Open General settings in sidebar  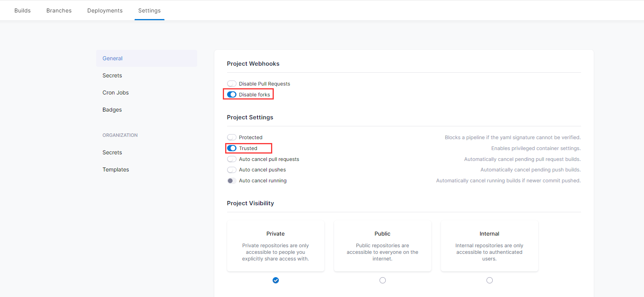point(112,58)
